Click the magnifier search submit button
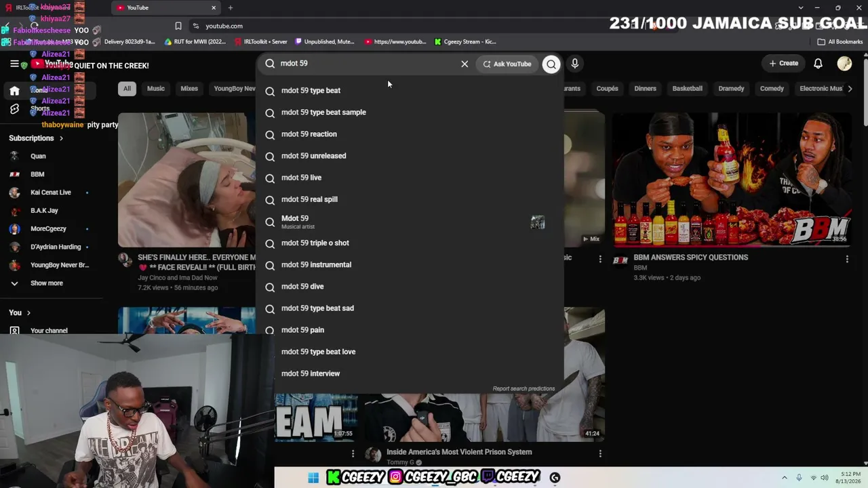Viewport: 868px width, 488px height. (x=551, y=64)
